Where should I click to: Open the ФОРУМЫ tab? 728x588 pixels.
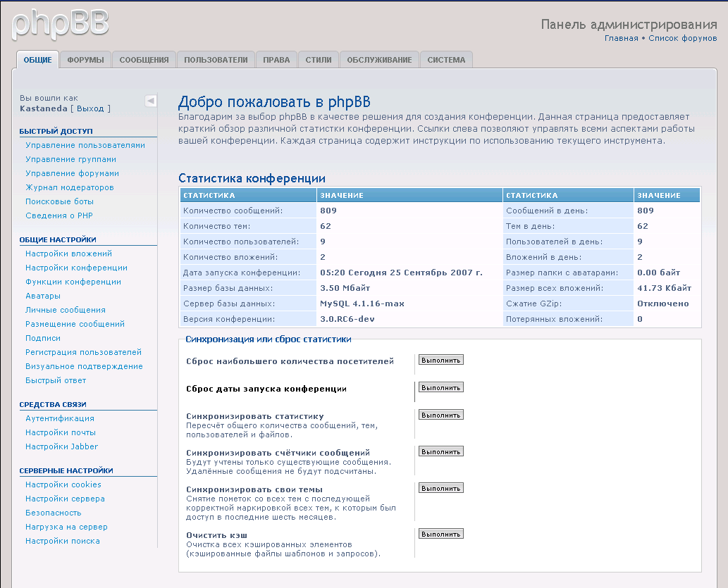[85, 60]
